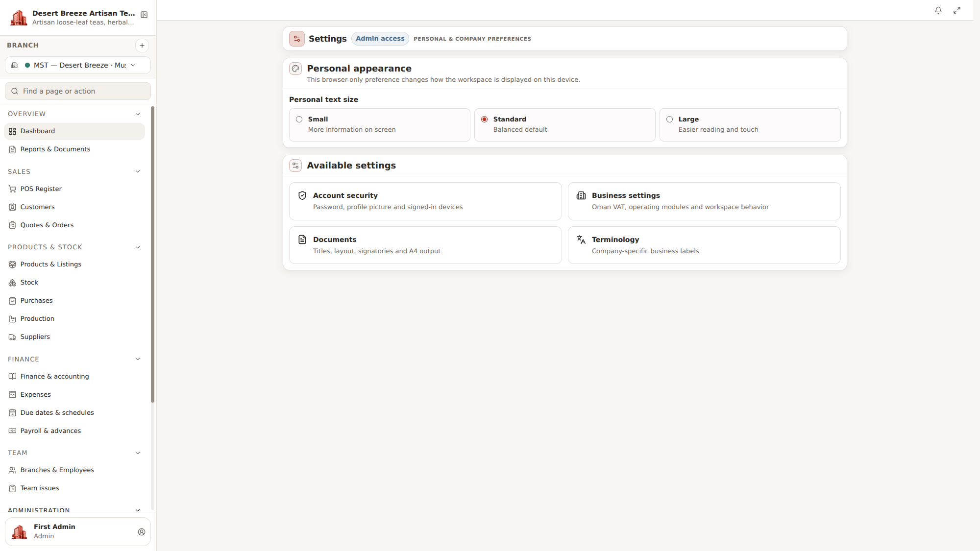Select the Standard text size radio
Image resolution: width=980 pixels, height=551 pixels.
click(484, 119)
